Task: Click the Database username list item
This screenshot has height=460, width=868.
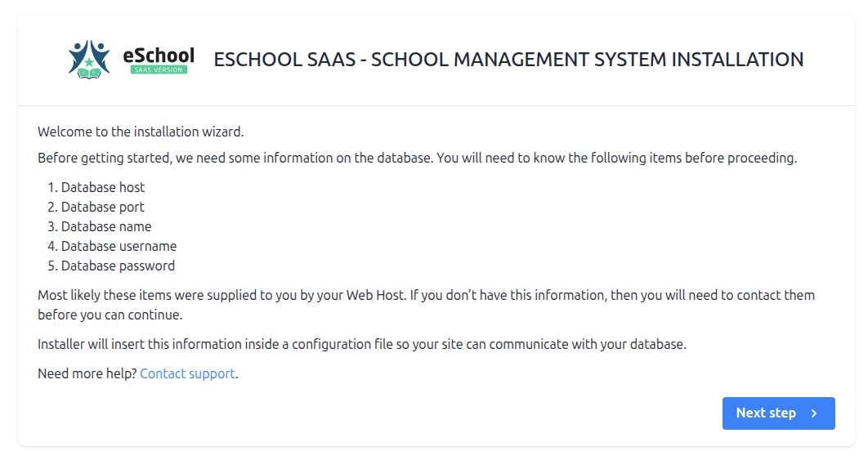Action: pyautogui.click(x=119, y=246)
